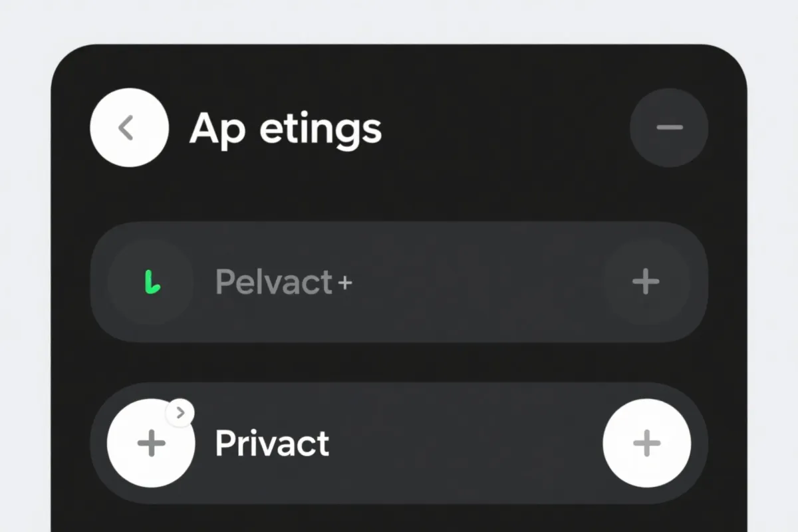The height and width of the screenshot is (532, 798).
Task: Click the dark panel area below the Privact row
Action: click(x=399, y=519)
